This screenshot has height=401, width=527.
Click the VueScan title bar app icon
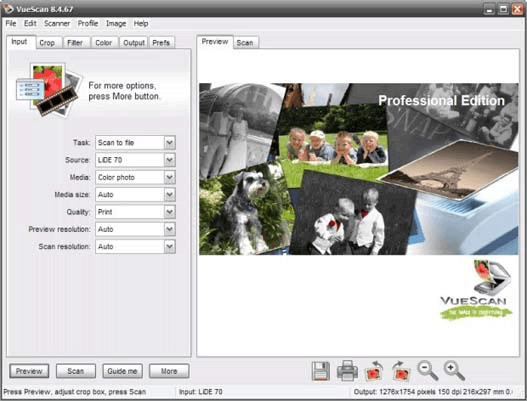point(8,9)
